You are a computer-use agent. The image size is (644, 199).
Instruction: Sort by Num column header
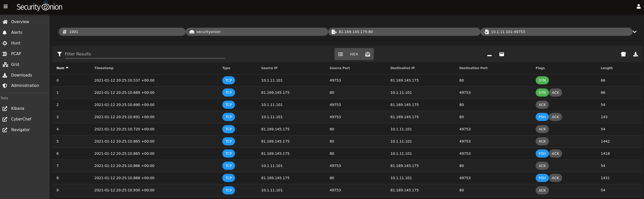point(62,68)
